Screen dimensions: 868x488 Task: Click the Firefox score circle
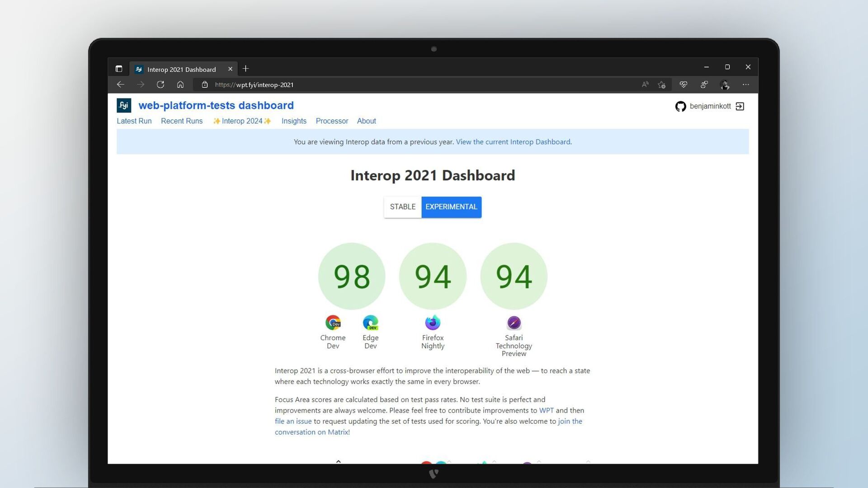click(433, 276)
